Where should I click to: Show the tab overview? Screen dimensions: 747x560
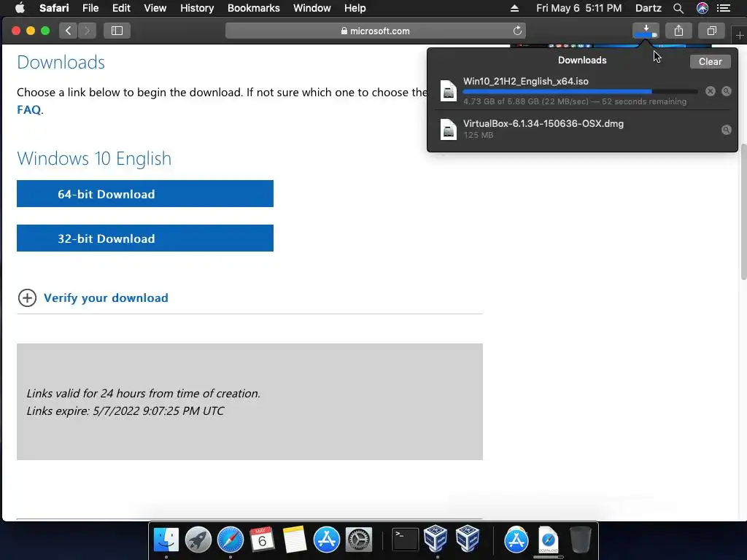[x=711, y=31]
